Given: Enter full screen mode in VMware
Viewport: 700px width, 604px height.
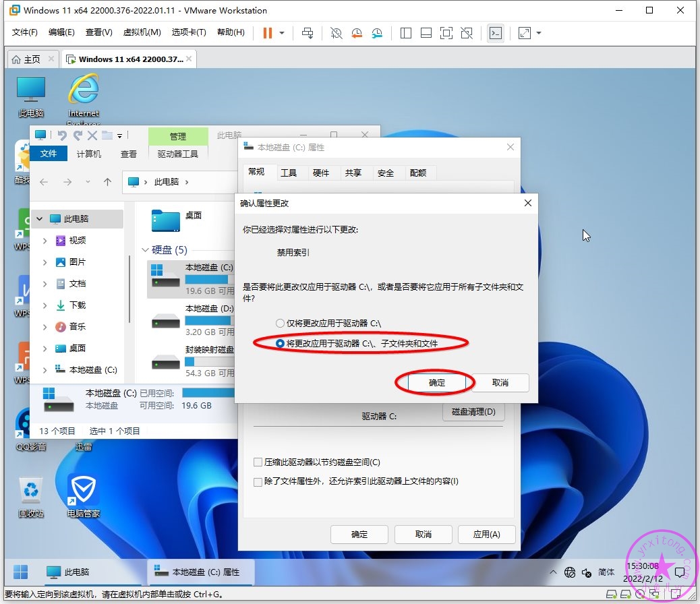Looking at the screenshot, I should (x=446, y=33).
